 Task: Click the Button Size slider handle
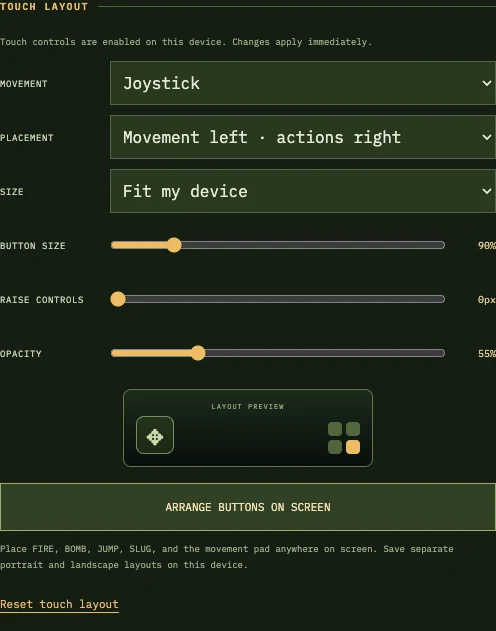click(x=174, y=245)
